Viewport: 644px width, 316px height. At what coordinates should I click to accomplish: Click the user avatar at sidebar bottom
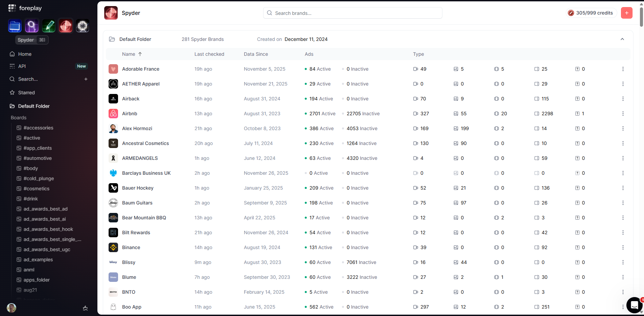click(x=11, y=308)
